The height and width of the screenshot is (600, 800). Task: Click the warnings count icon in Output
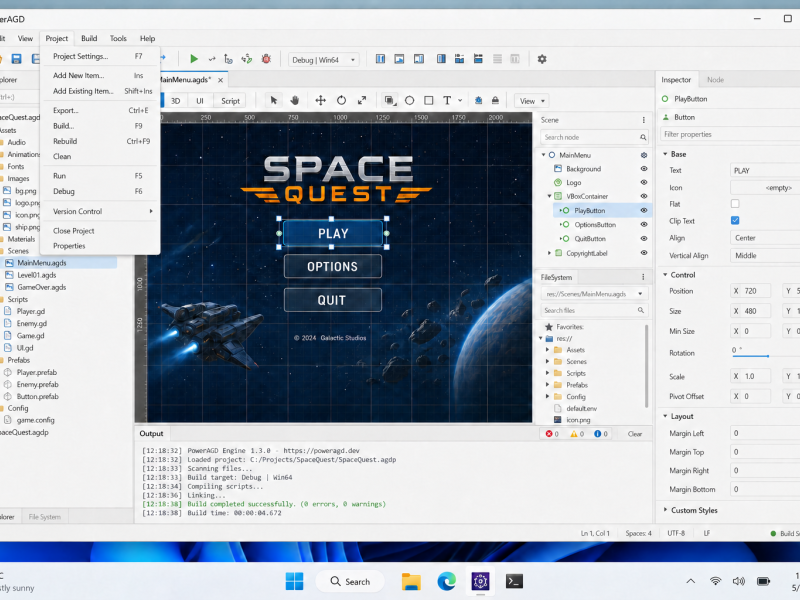[x=574, y=434]
